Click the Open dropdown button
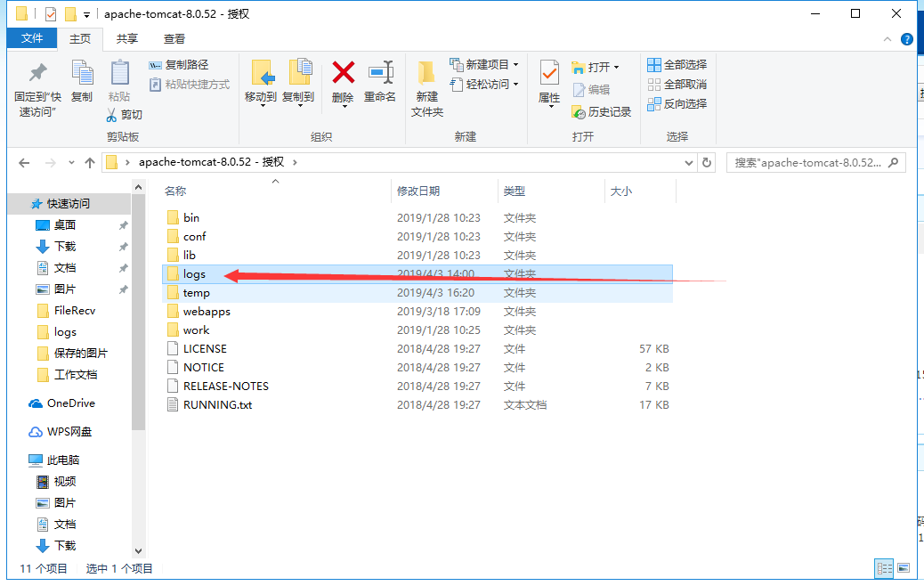This screenshot has width=924, height=586. pyautogui.click(x=596, y=67)
